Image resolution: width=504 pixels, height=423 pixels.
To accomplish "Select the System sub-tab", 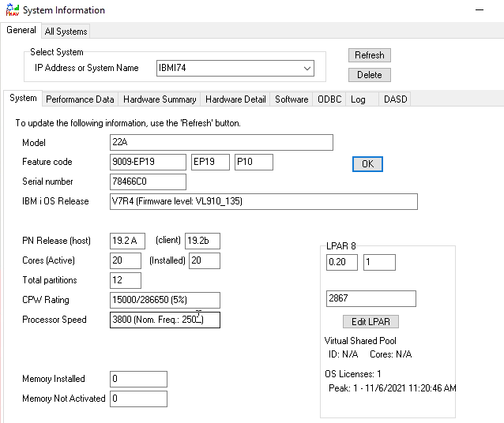I will (23, 98).
